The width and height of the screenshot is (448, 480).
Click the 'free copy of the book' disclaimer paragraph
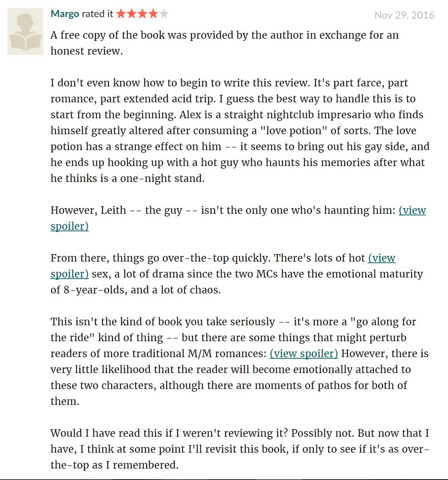(225, 43)
